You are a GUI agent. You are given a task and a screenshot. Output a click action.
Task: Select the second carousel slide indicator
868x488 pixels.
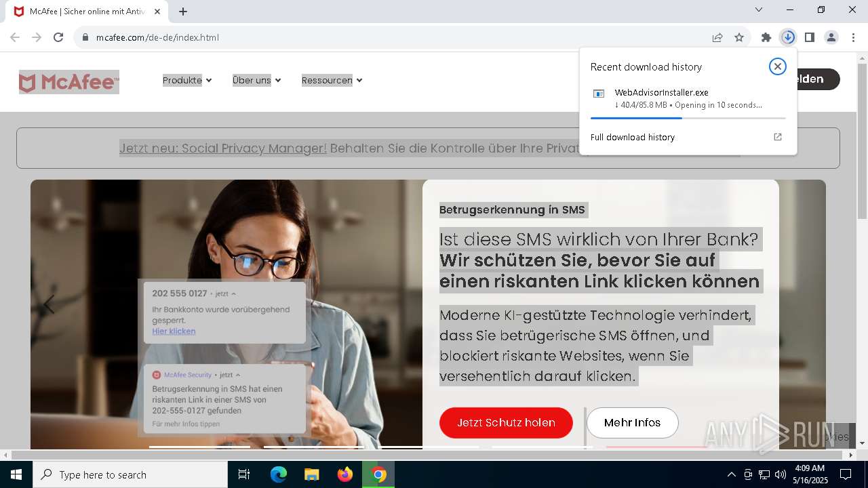(x=313, y=447)
